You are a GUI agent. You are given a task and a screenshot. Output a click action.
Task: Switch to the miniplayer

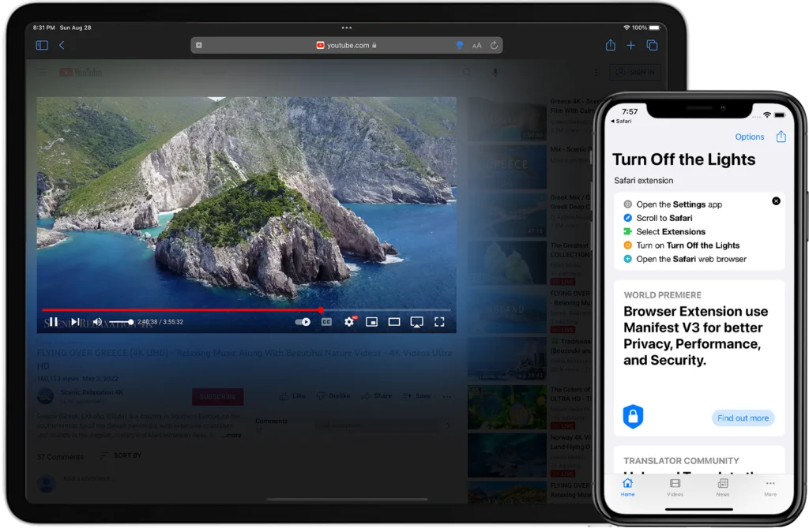pyautogui.click(x=371, y=322)
